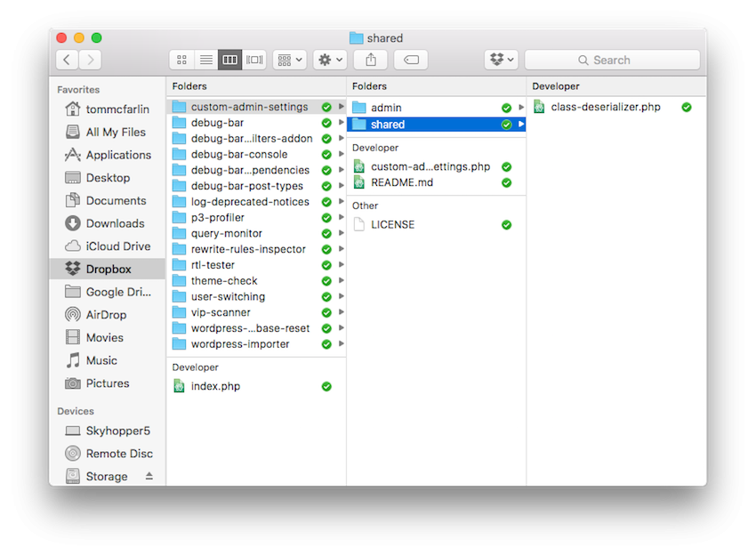
Task: Click into the Search field
Action: point(612,60)
